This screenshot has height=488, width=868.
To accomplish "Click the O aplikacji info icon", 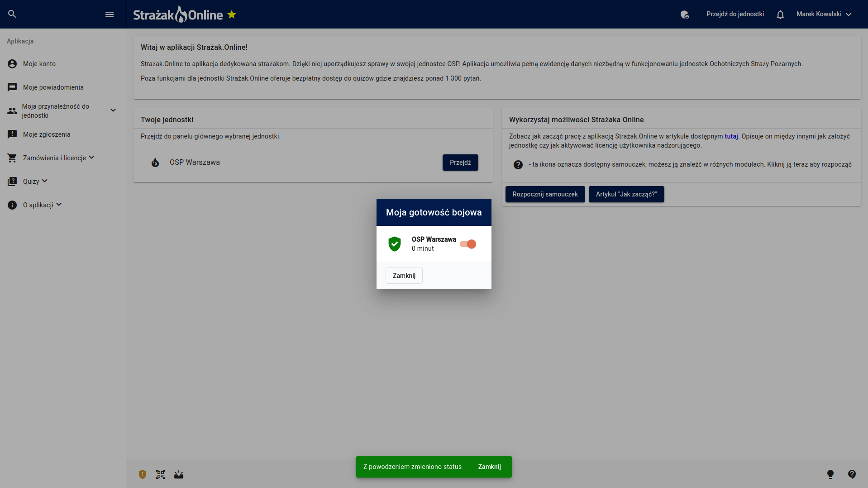I will point(12,205).
